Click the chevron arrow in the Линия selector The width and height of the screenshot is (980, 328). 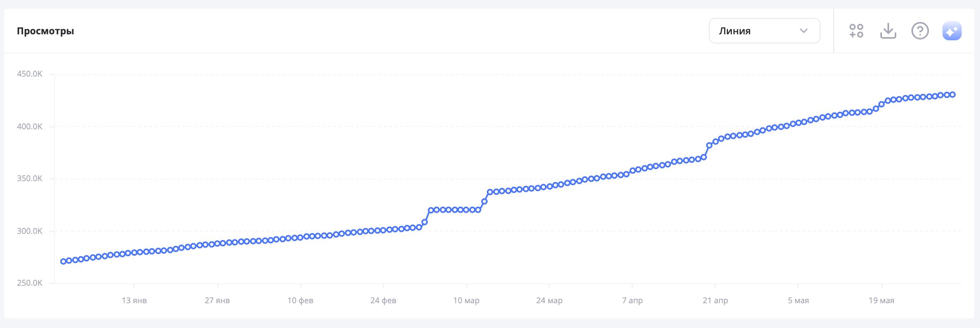coord(803,31)
